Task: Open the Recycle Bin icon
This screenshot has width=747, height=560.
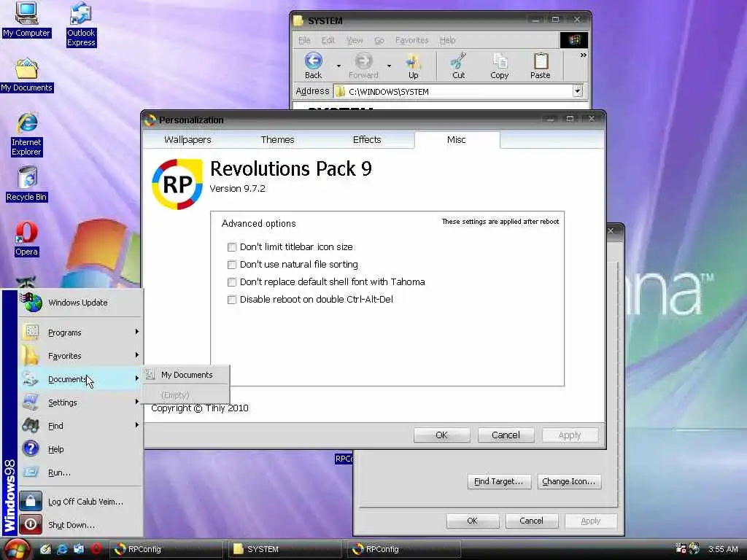Action: point(27,184)
